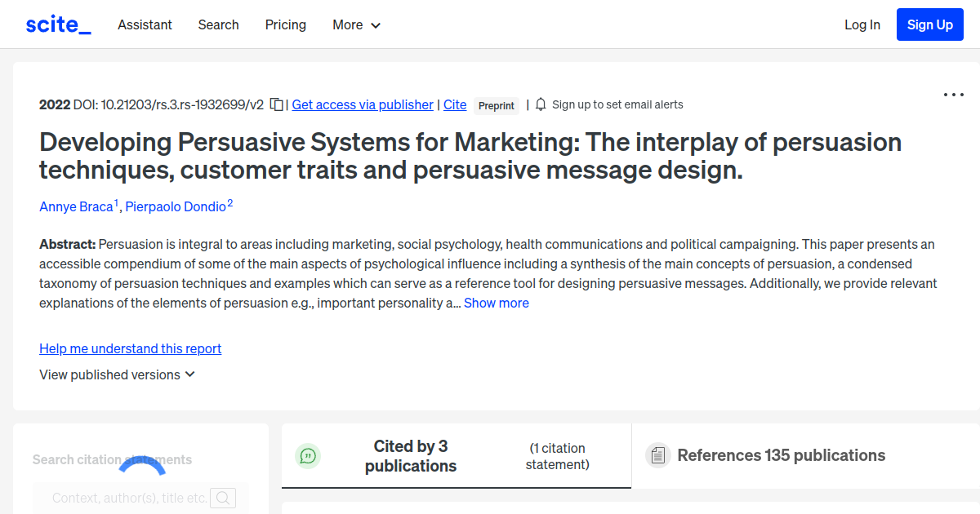Screen dimensions: 980x514
Task: Click the Preprint badge
Action: [496, 105]
